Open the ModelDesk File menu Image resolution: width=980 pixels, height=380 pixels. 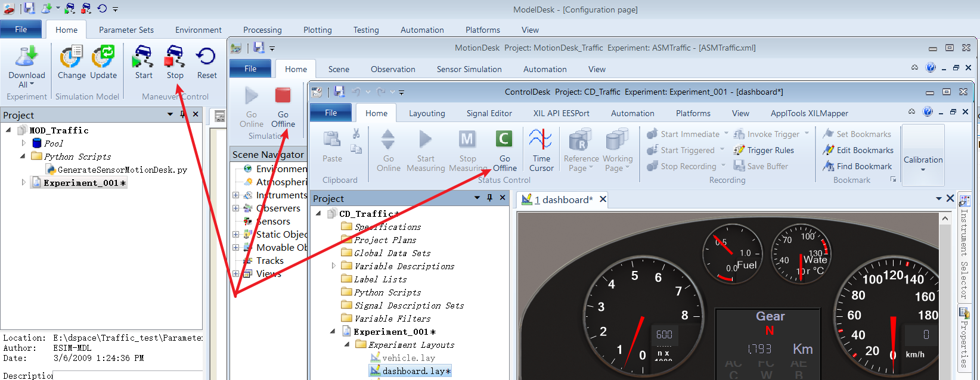pos(21,29)
